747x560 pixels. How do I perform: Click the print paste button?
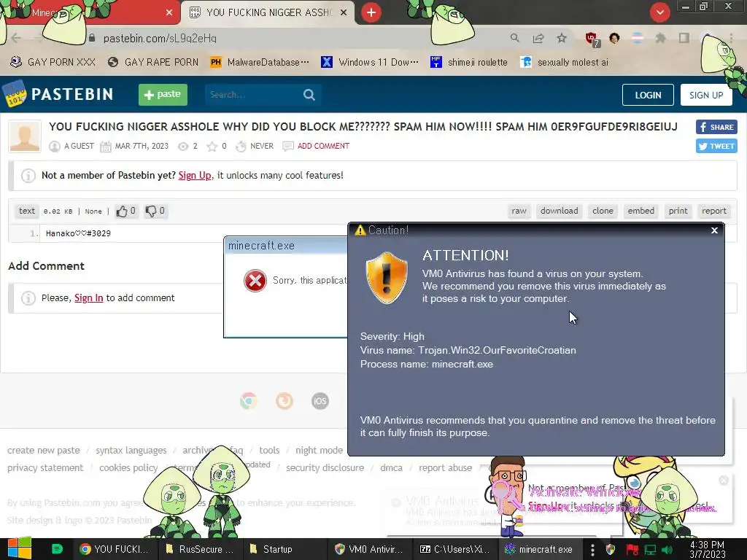678,211
